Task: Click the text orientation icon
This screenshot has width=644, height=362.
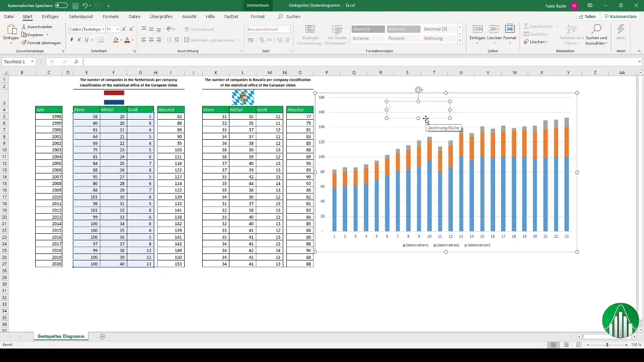Action: pos(170,29)
